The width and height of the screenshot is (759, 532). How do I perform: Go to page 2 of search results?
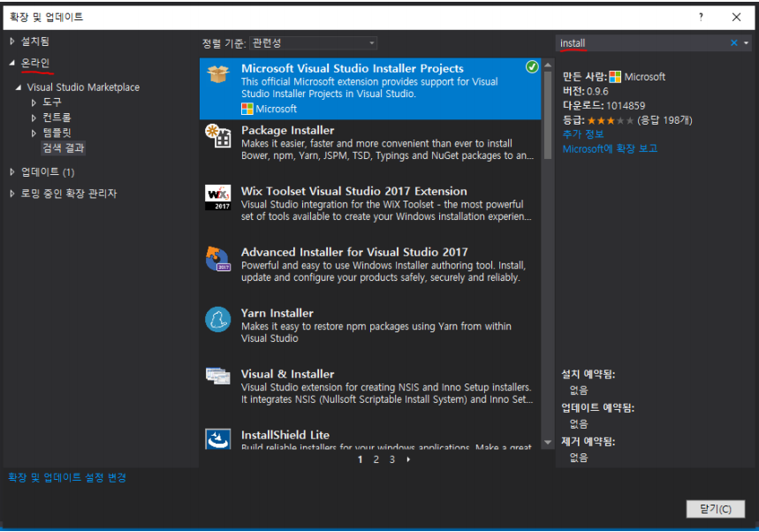point(376,460)
